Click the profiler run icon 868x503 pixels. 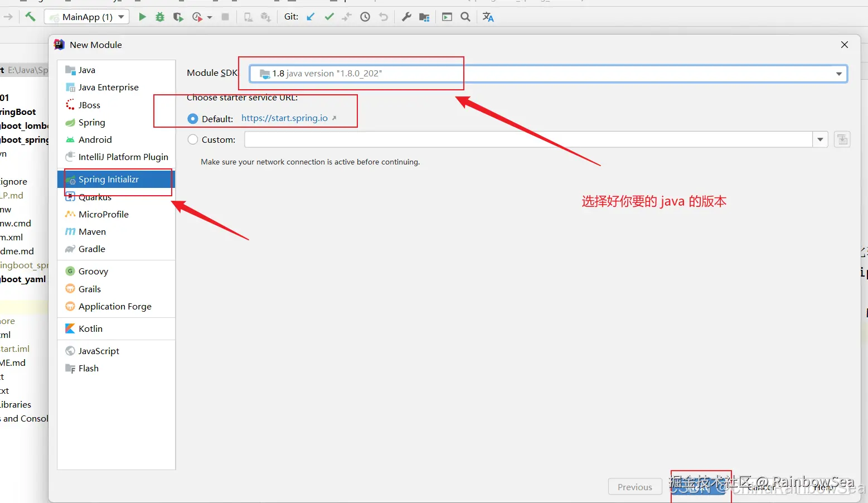tap(197, 17)
